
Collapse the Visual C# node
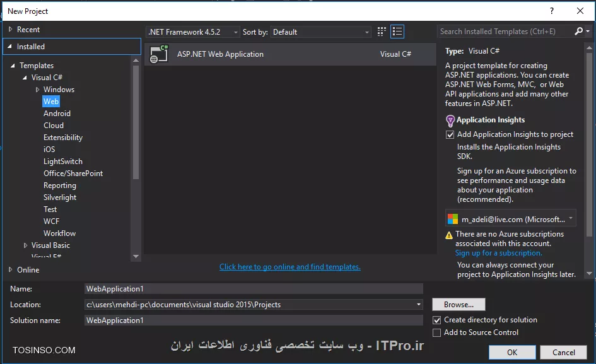point(25,77)
